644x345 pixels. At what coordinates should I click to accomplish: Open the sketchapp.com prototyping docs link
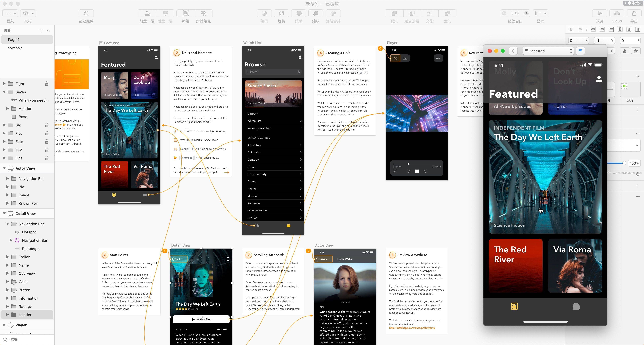click(x=412, y=328)
